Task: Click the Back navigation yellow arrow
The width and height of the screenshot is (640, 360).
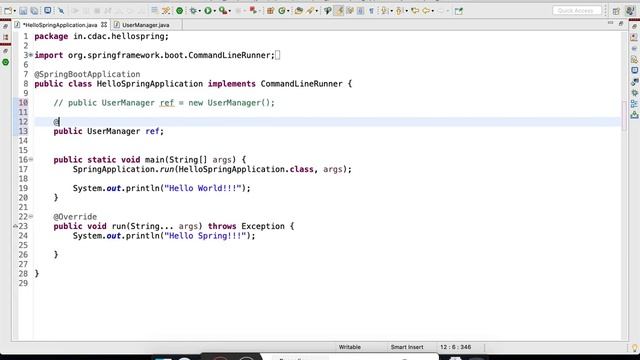Action: click(426, 11)
